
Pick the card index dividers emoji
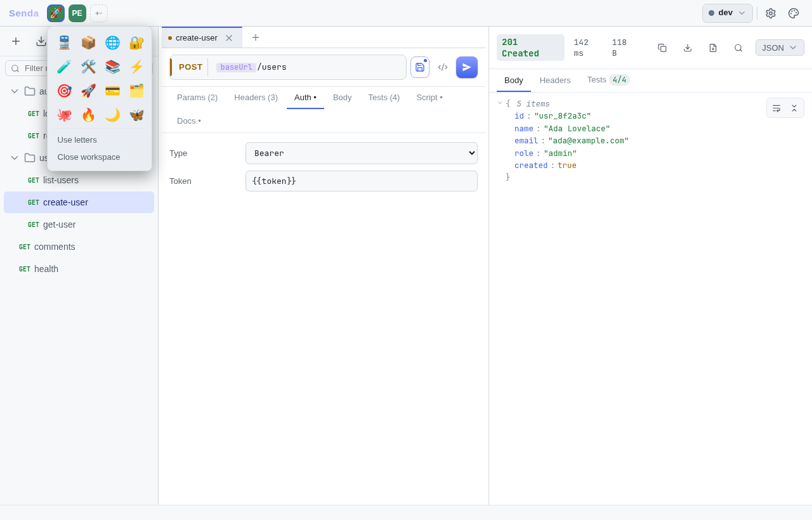coord(136,91)
